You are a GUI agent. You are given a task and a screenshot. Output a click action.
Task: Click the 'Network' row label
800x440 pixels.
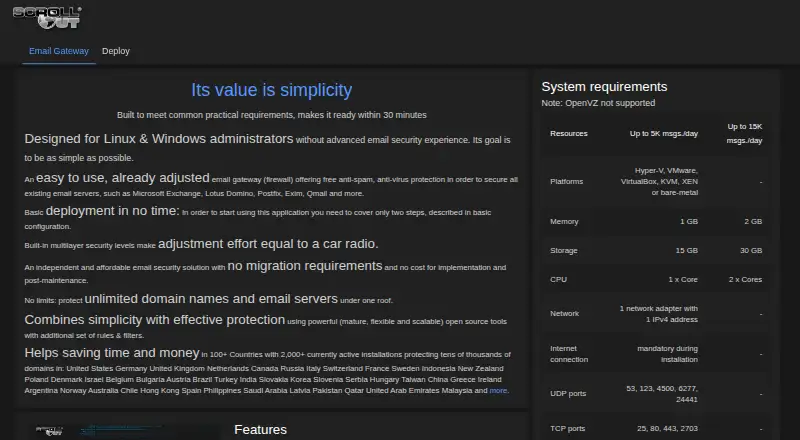pyautogui.click(x=564, y=314)
